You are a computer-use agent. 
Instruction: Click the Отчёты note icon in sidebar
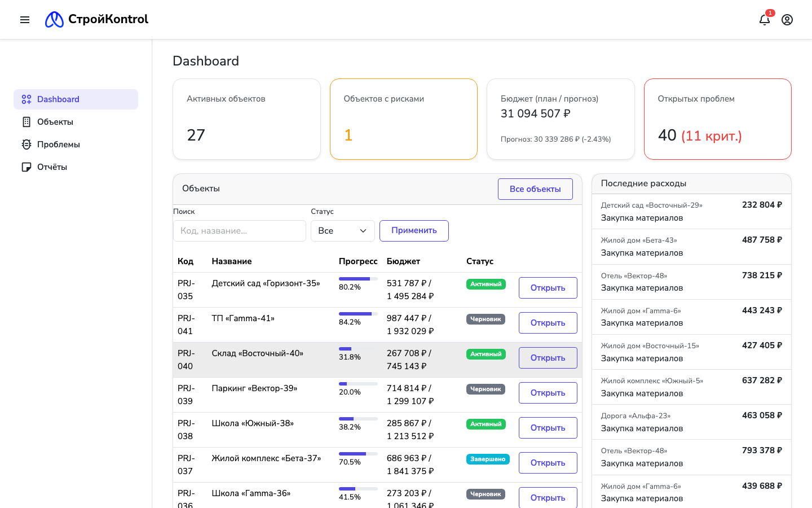point(27,167)
